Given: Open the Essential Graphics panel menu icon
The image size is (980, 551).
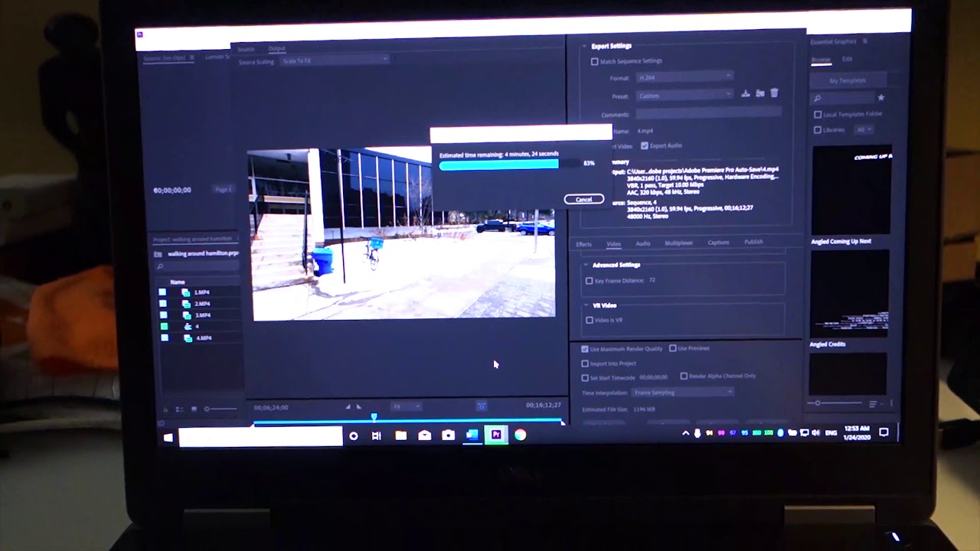Looking at the screenshot, I should (864, 41).
